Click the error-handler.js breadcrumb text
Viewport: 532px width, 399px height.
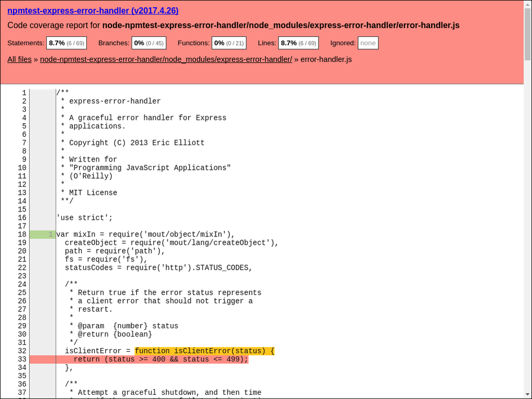pos(326,59)
